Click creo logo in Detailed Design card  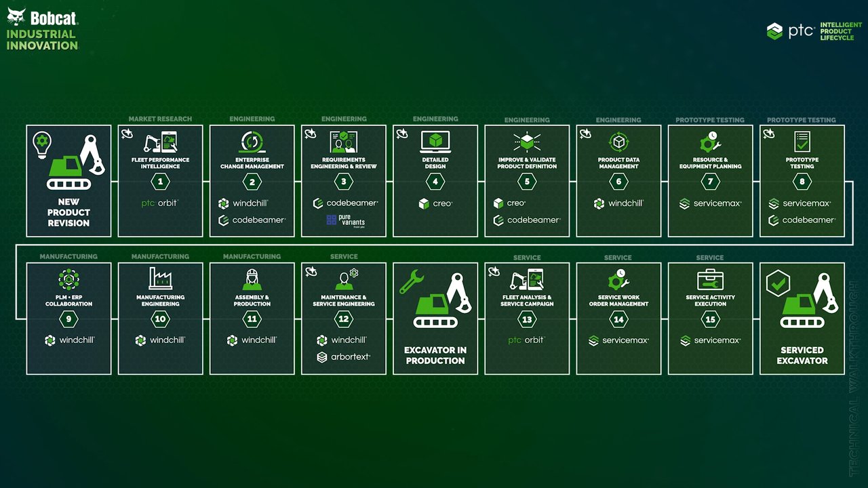[435, 203]
